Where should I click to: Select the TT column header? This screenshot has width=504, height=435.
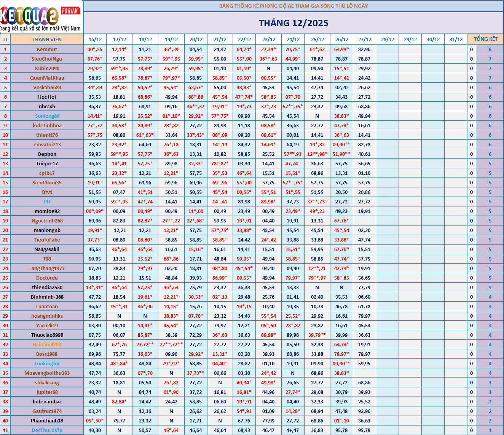click(x=5, y=39)
